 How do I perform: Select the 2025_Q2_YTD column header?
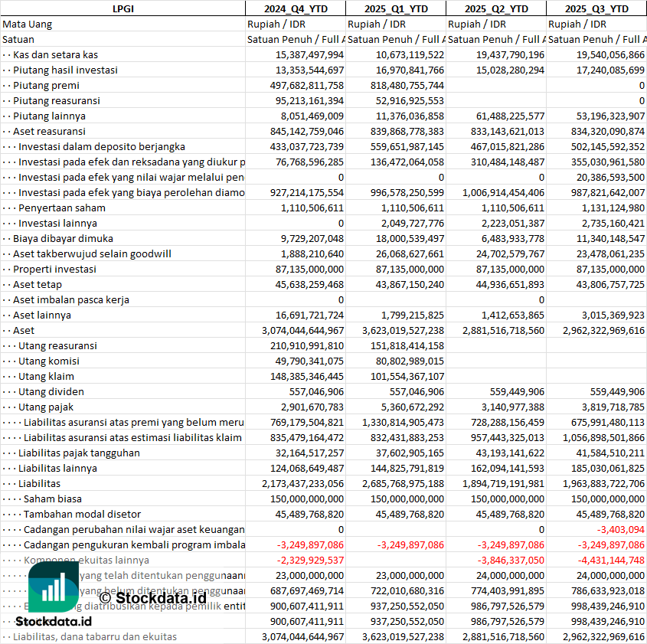point(496,8)
